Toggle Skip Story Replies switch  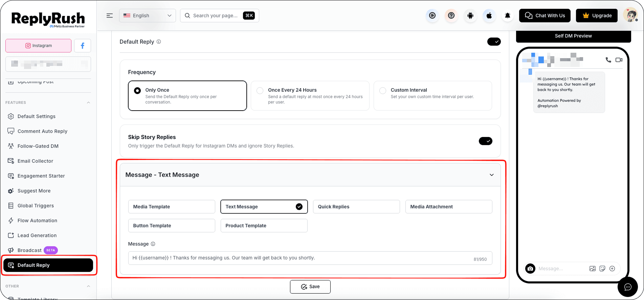(x=486, y=141)
